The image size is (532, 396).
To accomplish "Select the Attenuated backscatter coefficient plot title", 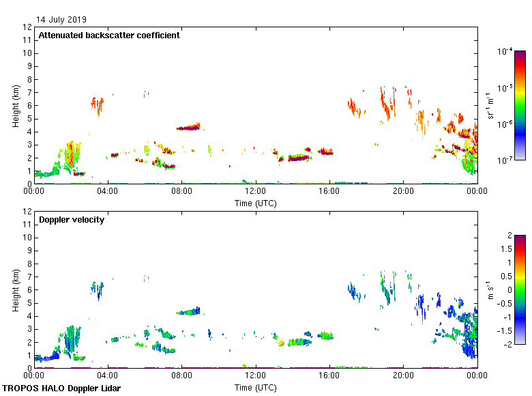I will click(109, 36).
